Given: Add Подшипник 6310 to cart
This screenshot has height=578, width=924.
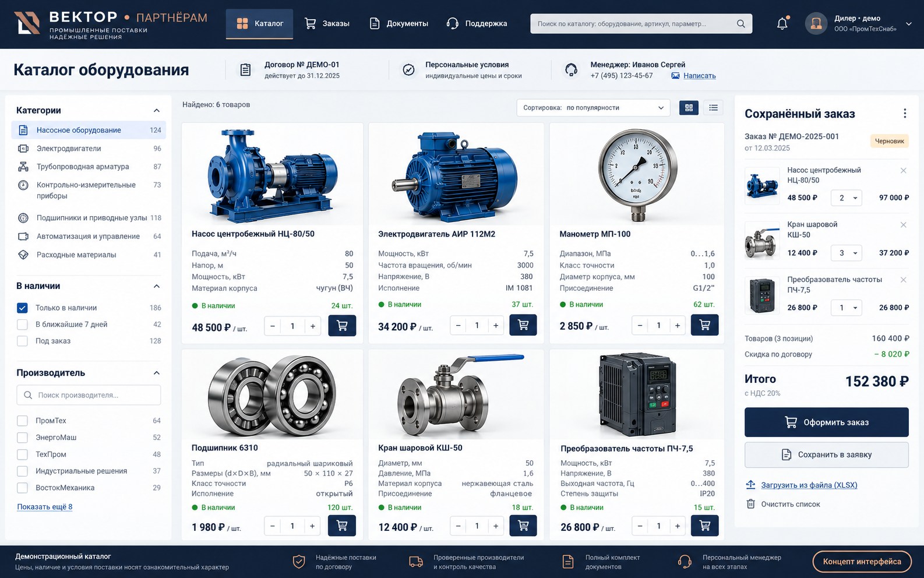Looking at the screenshot, I should pos(342,526).
